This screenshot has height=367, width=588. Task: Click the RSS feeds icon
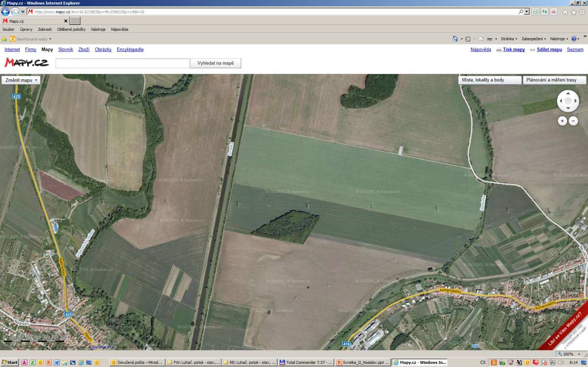tap(468, 39)
